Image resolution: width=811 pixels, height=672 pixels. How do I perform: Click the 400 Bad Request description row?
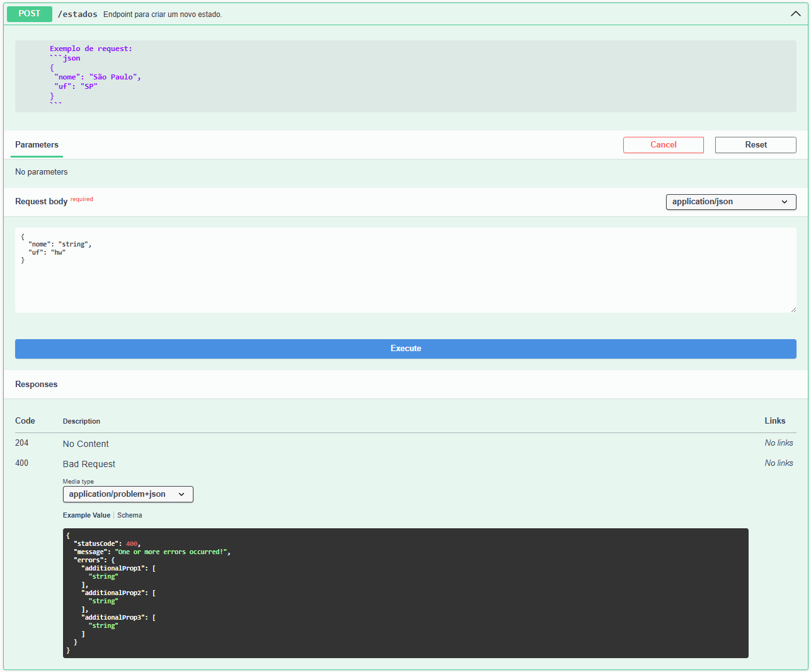88,463
